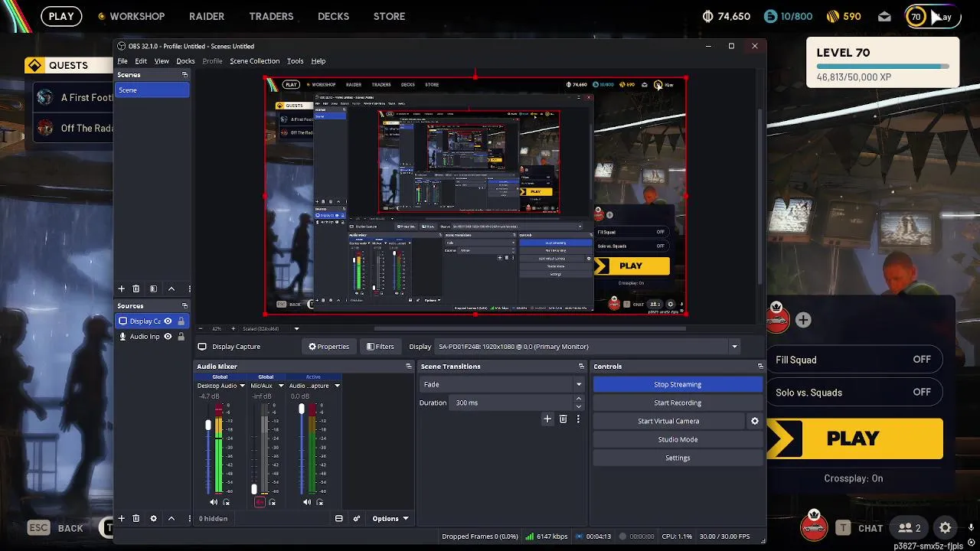Open the game mail envelope icon
Screen dimensions: 980x551
(884, 16)
